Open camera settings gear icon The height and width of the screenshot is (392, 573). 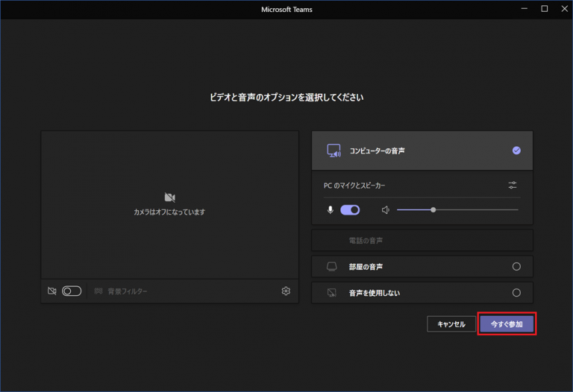pyautogui.click(x=286, y=291)
